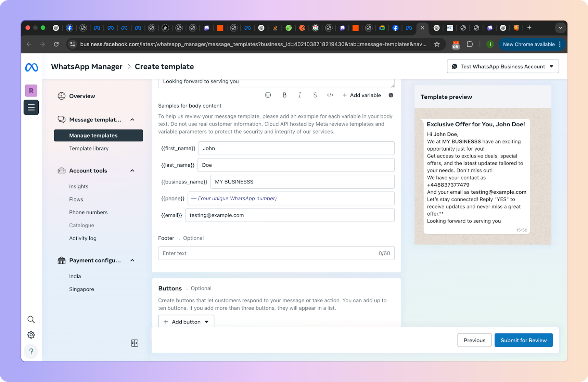Select Singapore payment configuration
Image resolution: width=588 pixels, height=382 pixels.
pos(81,289)
